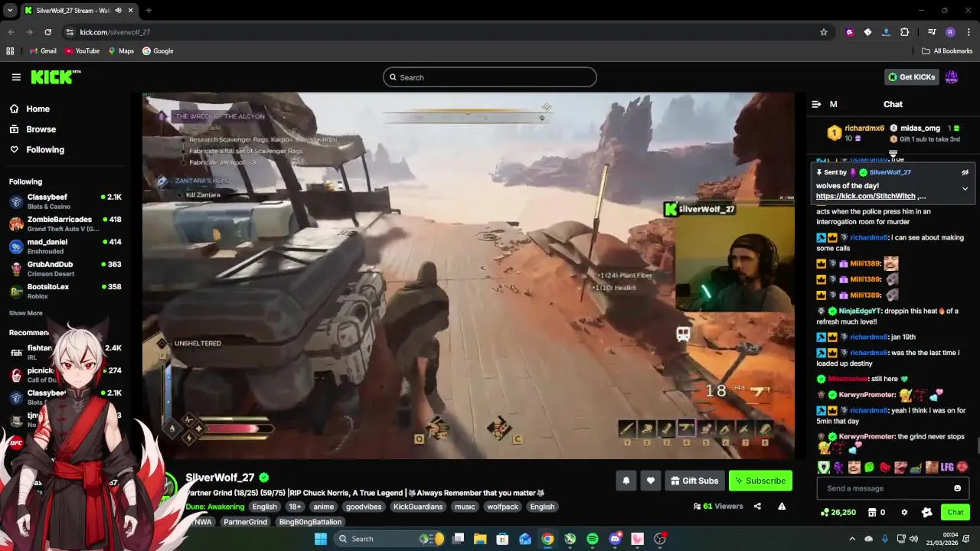
Task: Mute the SilverWolf_27 Stream tab audio
Action: click(117, 11)
